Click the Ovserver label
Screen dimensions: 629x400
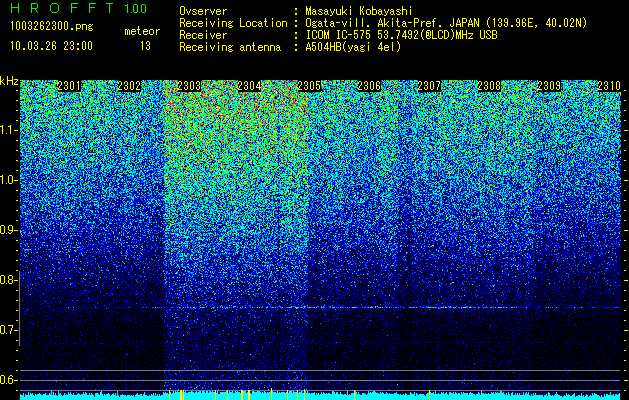click(203, 11)
